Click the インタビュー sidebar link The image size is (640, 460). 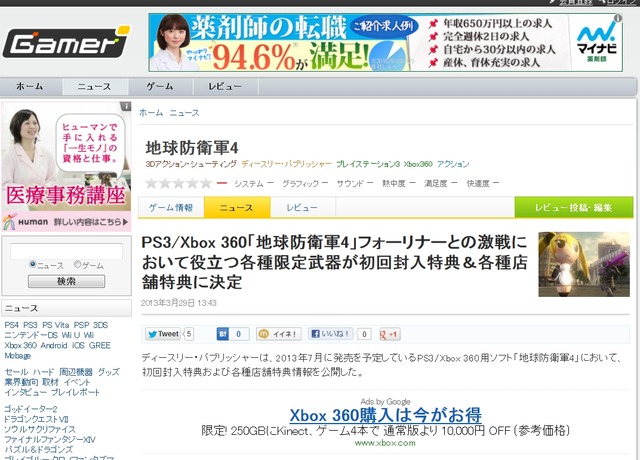coord(25,392)
